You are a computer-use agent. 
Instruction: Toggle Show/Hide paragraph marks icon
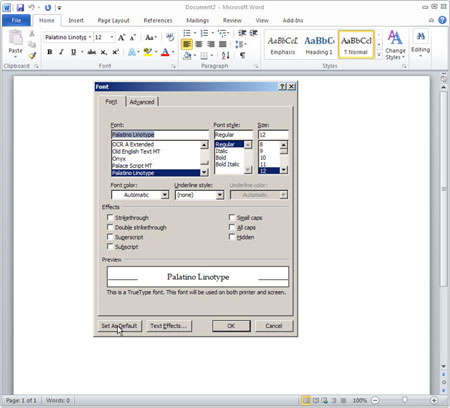click(242, 55)
